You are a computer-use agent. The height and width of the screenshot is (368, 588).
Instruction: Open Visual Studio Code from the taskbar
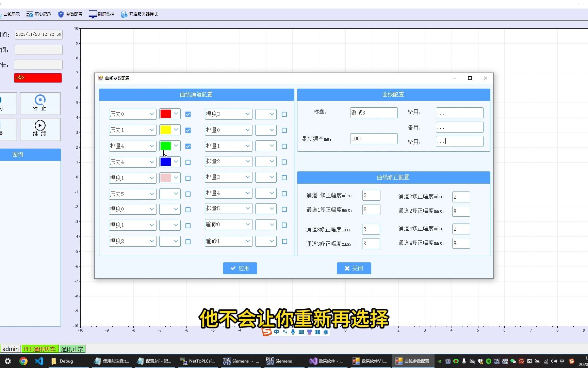tap(39, 361)
